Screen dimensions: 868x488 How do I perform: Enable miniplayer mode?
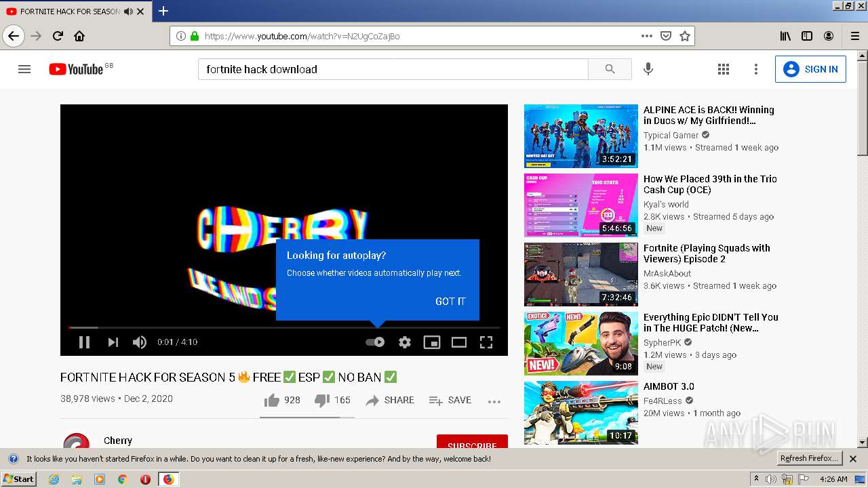click(432, 342)
